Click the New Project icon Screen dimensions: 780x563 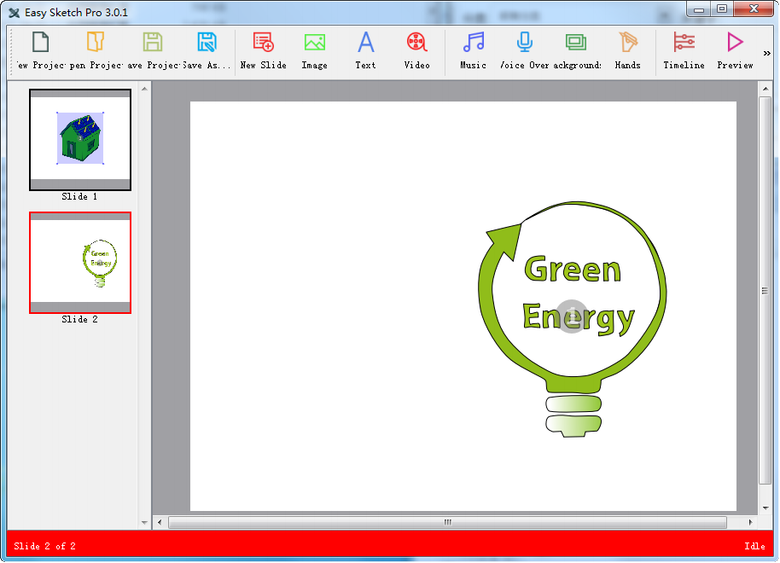pos(40,43)
